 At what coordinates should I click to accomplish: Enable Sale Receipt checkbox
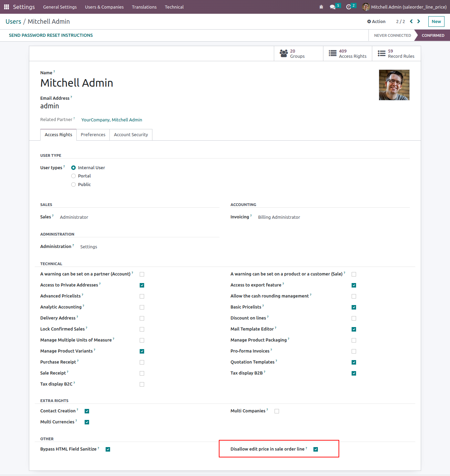pos(142,374)
